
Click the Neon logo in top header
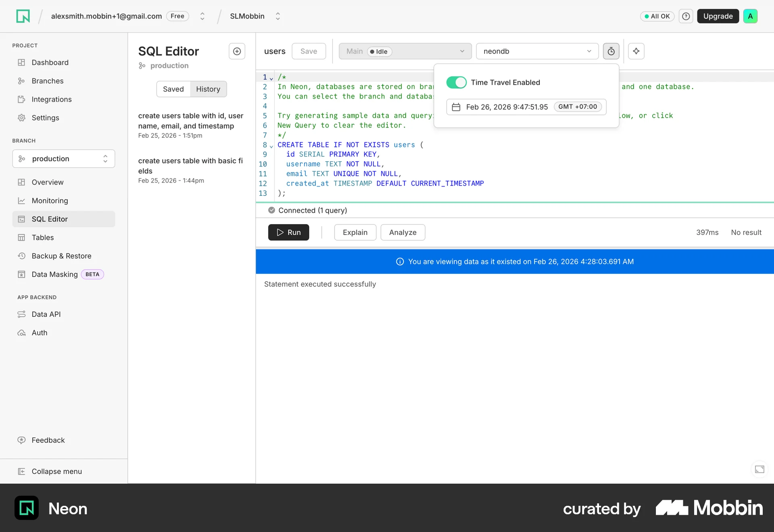(x=23, y=16)
